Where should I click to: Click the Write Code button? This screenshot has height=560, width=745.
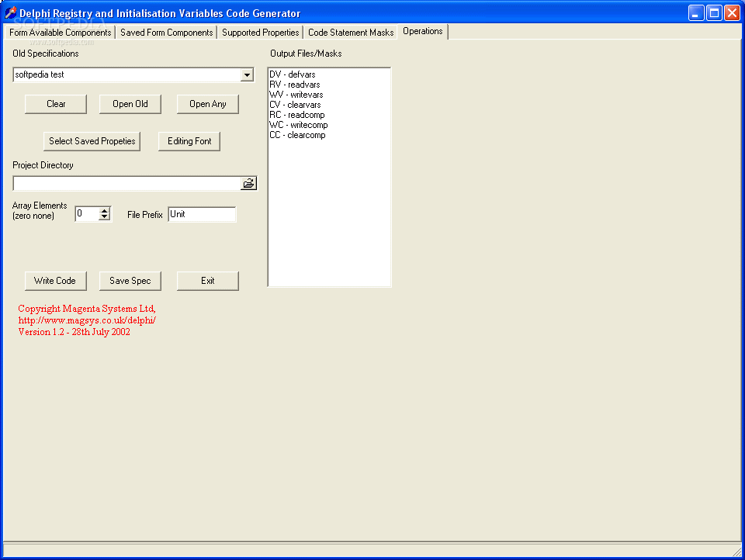[56, 281]
